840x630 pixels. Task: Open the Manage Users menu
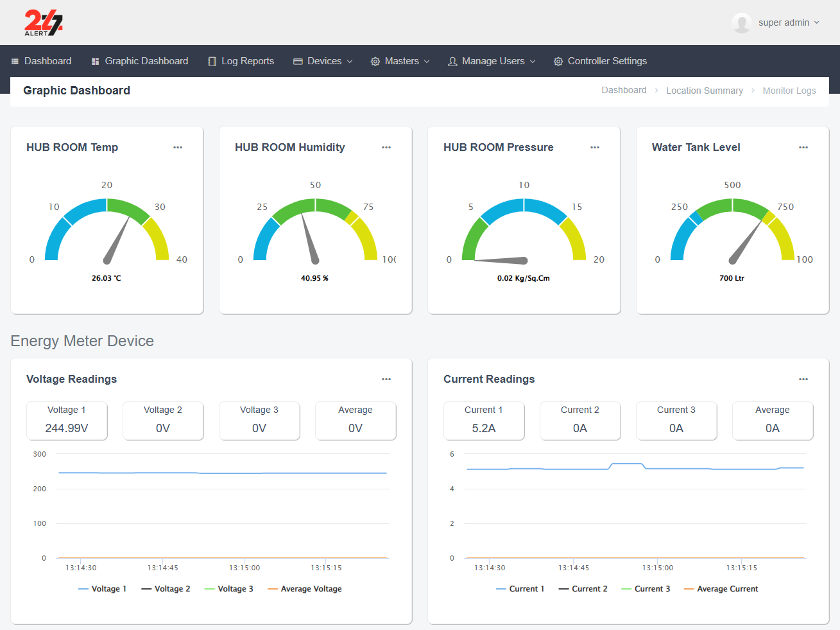pos(492,61)
